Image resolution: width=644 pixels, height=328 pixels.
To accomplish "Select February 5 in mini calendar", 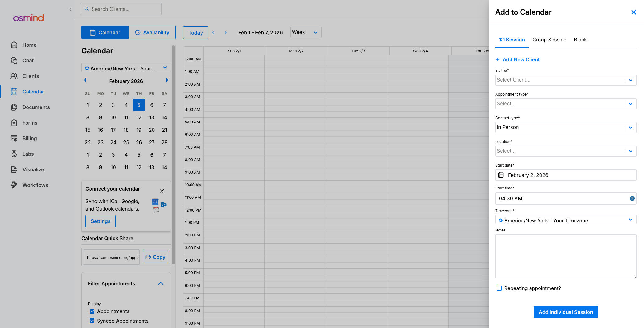I will pos(139,105).
